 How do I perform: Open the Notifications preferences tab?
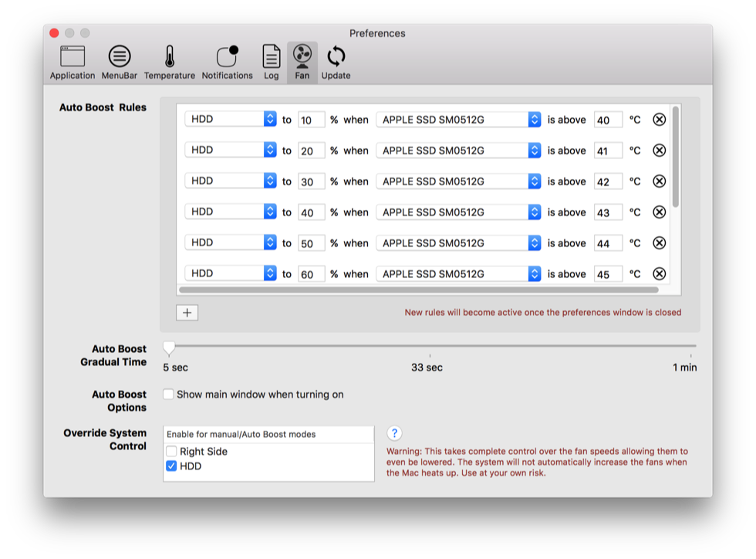click(x=227, y=63)
